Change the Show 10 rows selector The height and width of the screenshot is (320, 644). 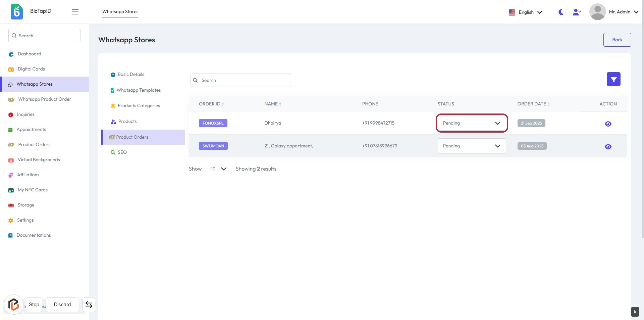(x=218, y=169)
